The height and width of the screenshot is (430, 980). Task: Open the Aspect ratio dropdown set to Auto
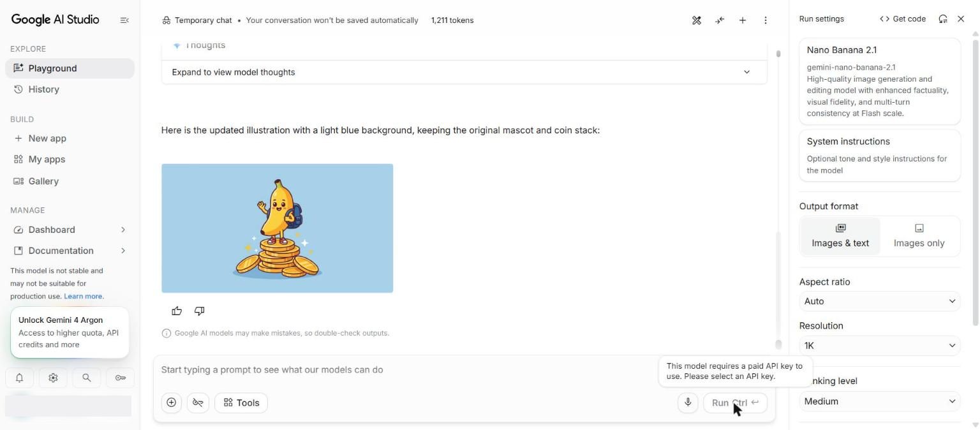880,301
